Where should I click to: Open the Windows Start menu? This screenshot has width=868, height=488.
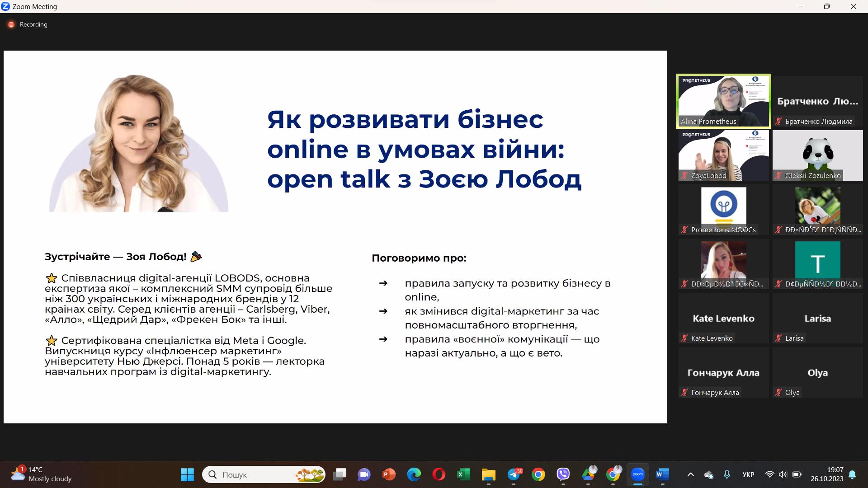pyautogui.click(x=187, y=474)
